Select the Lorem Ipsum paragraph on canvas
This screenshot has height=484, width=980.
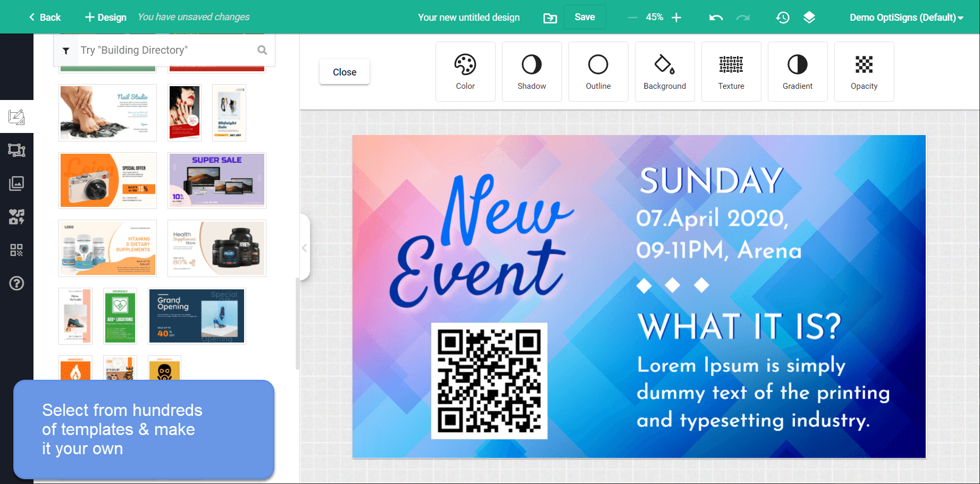coord(764,393)
